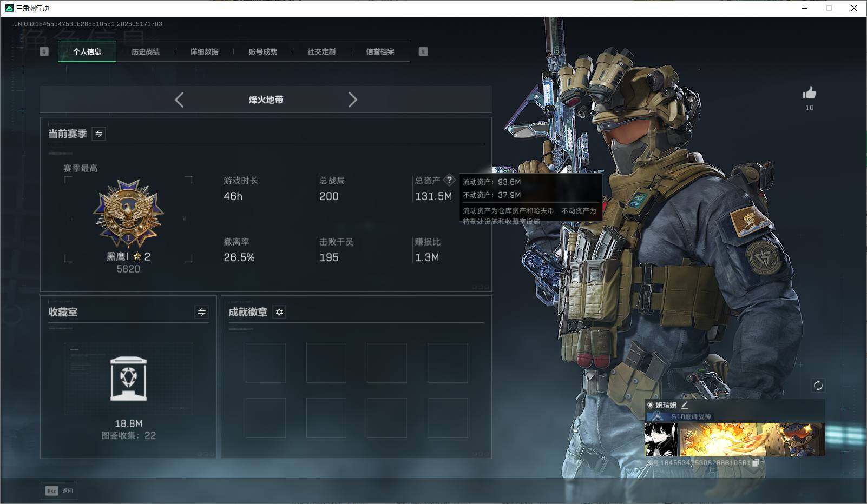Click the 三角洲行动 app icon in title bar
The height and width of the screenshot is (504, 867).
click(9, 8)
